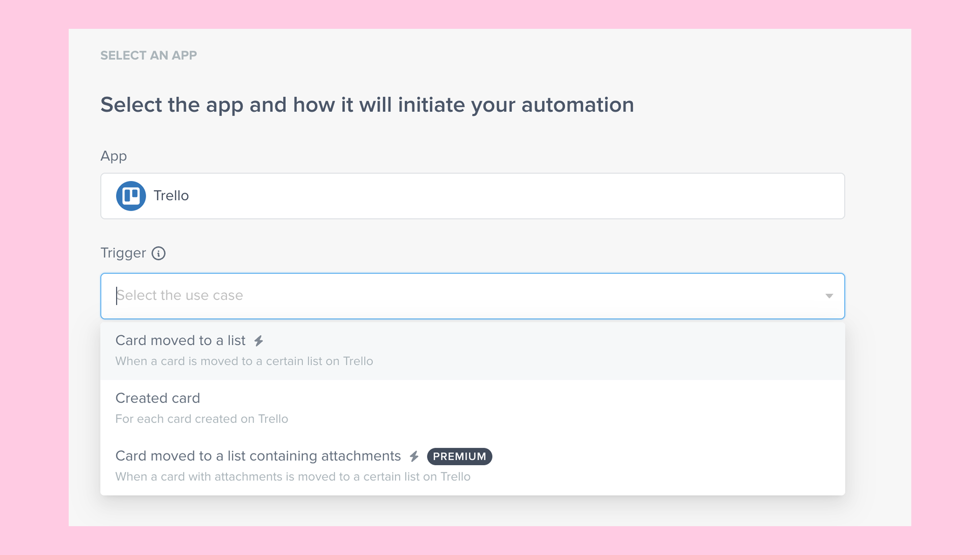Focus the 'Select the use case' field

(457, 296)
